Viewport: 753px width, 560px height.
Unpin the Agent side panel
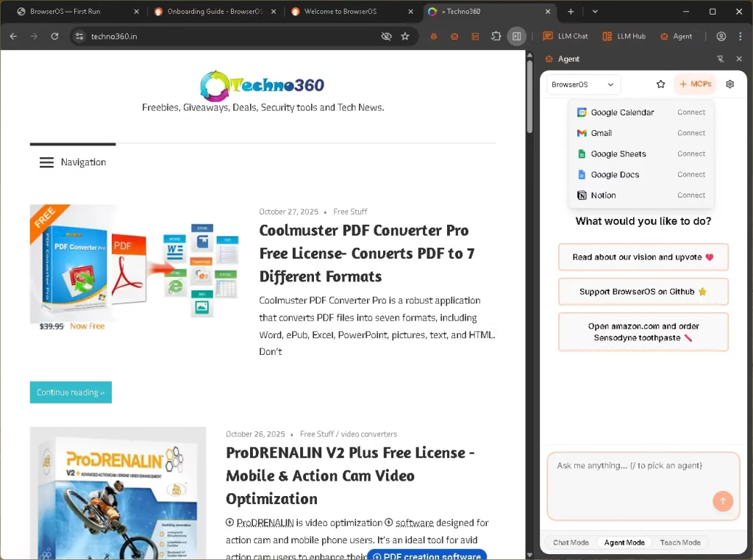coord(720,59)
